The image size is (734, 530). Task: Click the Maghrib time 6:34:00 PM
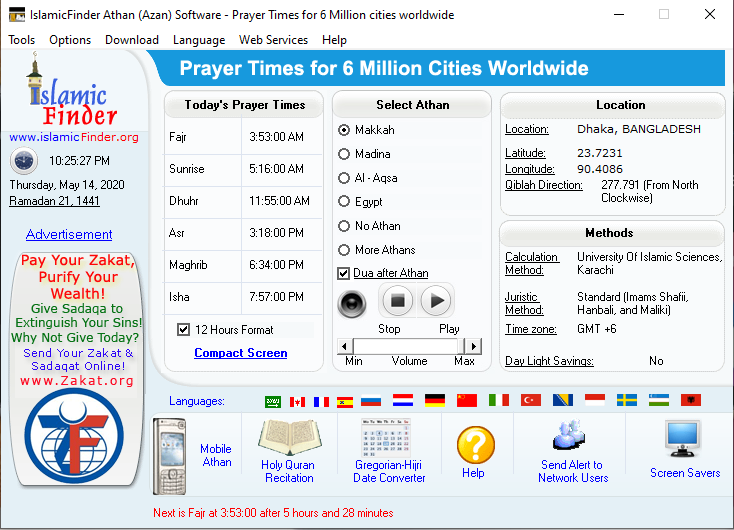276,265
